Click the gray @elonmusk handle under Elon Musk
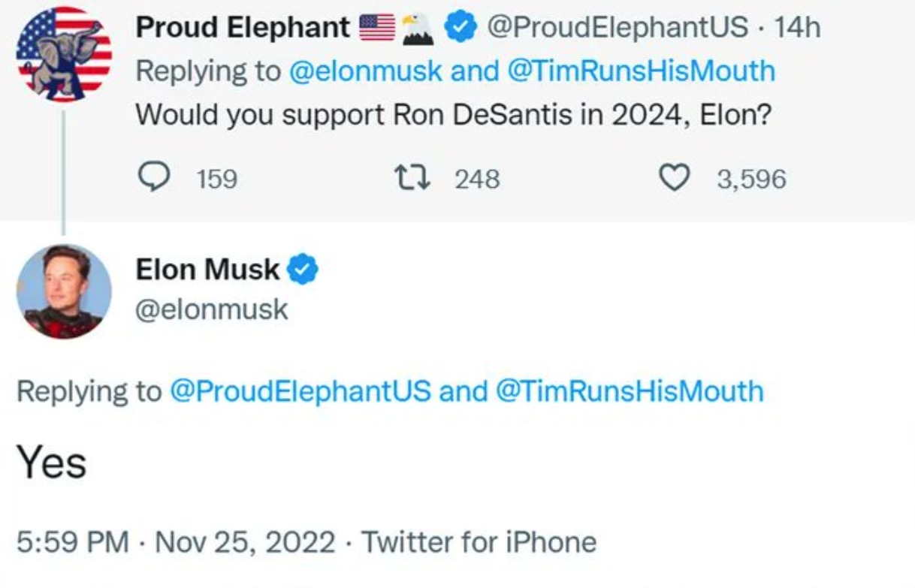Viewport: 915px width, 588px height. tap(211, 309)
